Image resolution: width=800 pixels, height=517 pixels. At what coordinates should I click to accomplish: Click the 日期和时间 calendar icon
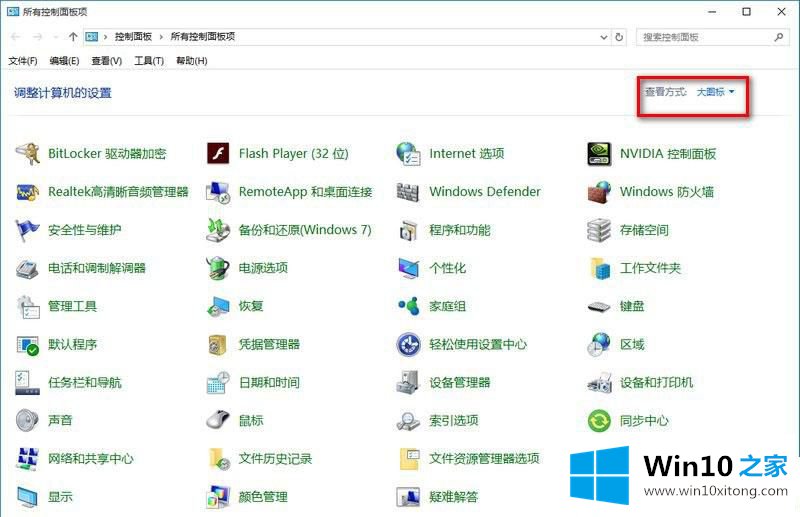(x=218, y=383)
